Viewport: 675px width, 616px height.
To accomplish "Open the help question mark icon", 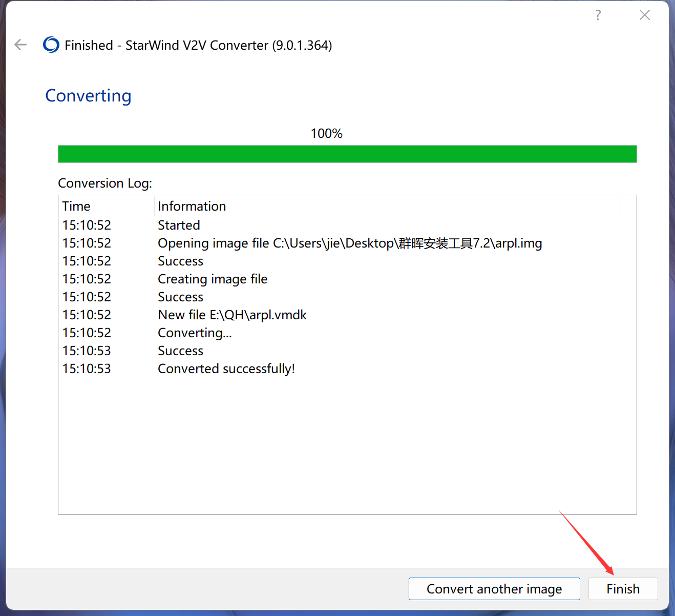I will (x=598, y=15).
